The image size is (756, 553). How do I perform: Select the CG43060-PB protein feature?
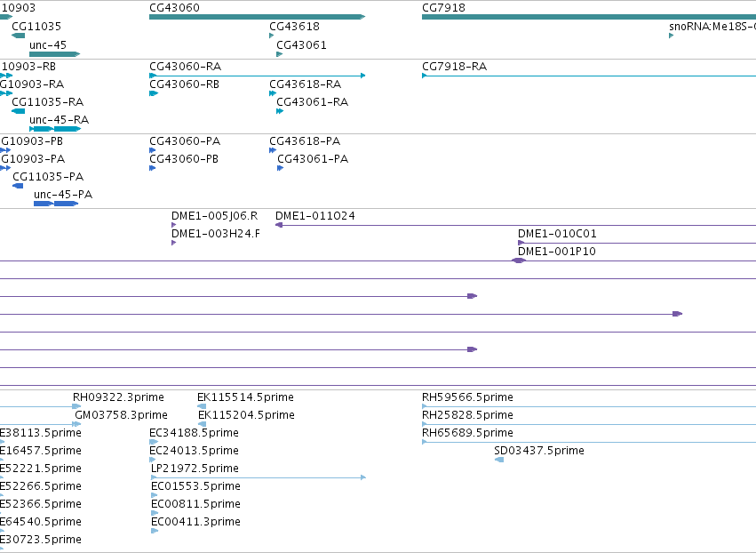click(153, 168)
